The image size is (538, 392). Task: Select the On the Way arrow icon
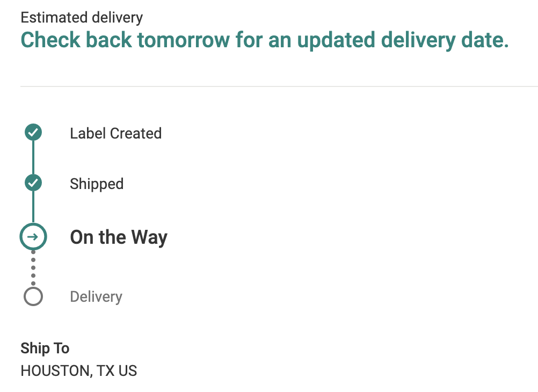33,237
